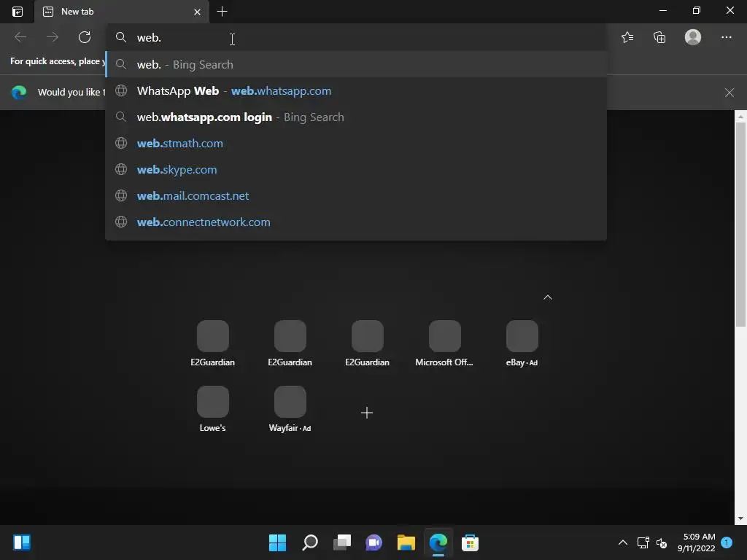Select web.connectnetwork.com suggestion

pyautogui.click(x=356, y=222)
